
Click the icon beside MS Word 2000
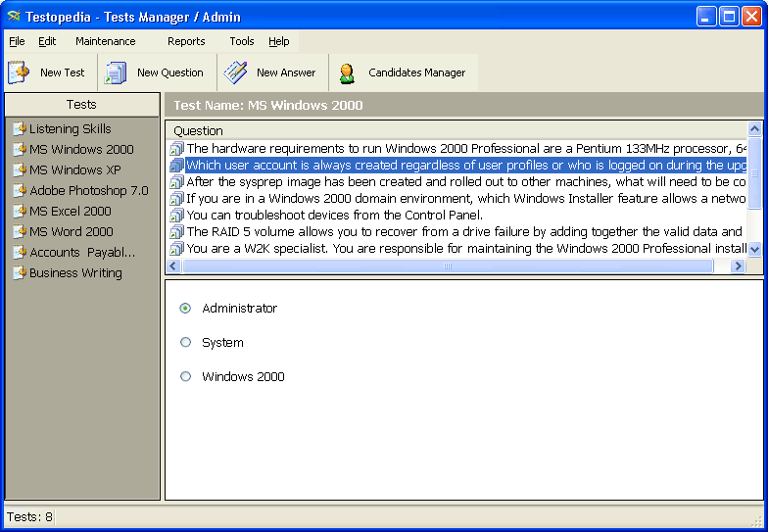20,231
